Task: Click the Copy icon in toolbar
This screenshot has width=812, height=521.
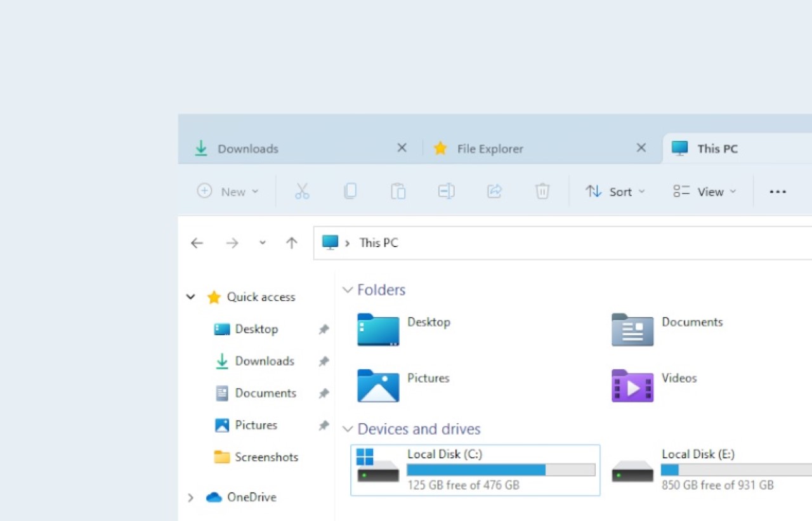Action: tap(350, 191)
